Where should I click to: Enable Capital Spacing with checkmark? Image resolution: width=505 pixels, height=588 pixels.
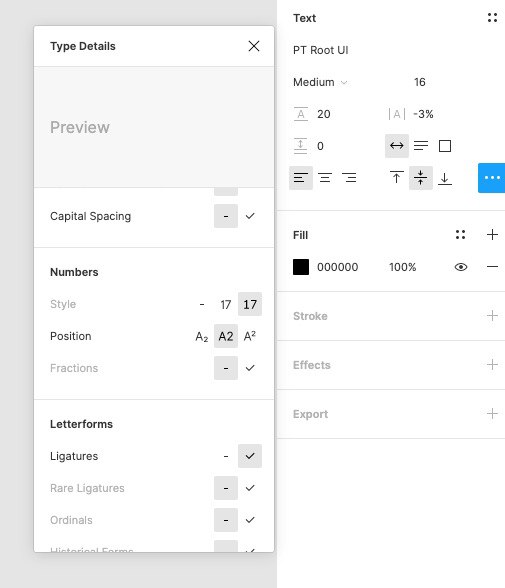click(x=250, y=216)
